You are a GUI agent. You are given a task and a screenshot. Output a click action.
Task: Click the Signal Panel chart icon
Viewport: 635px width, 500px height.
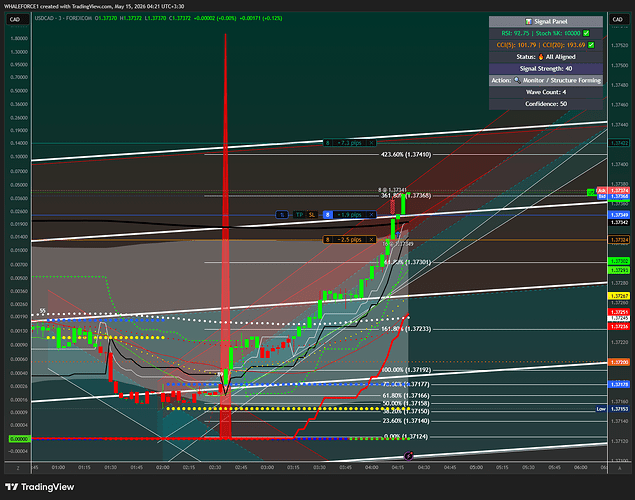click(528, 21)
